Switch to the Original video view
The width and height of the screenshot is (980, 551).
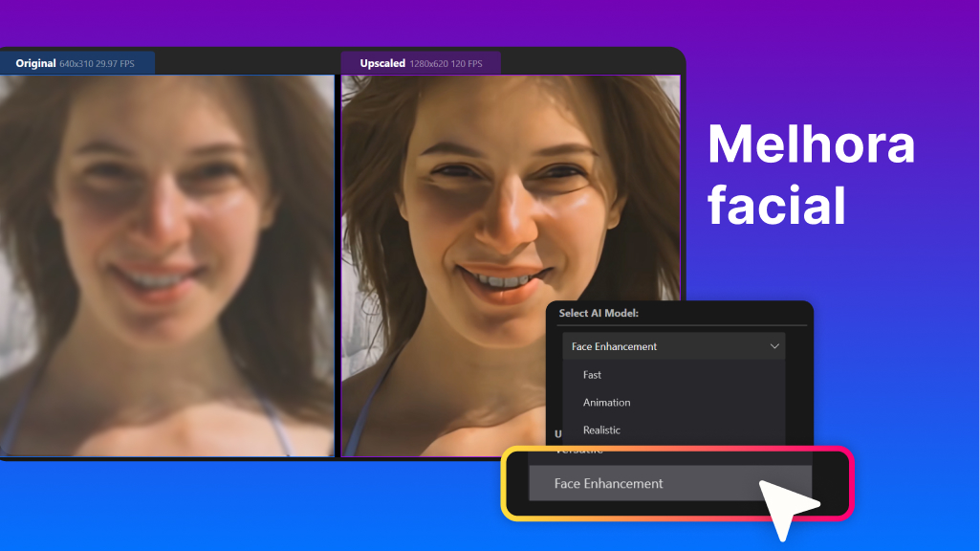click(x=76, y=62)
